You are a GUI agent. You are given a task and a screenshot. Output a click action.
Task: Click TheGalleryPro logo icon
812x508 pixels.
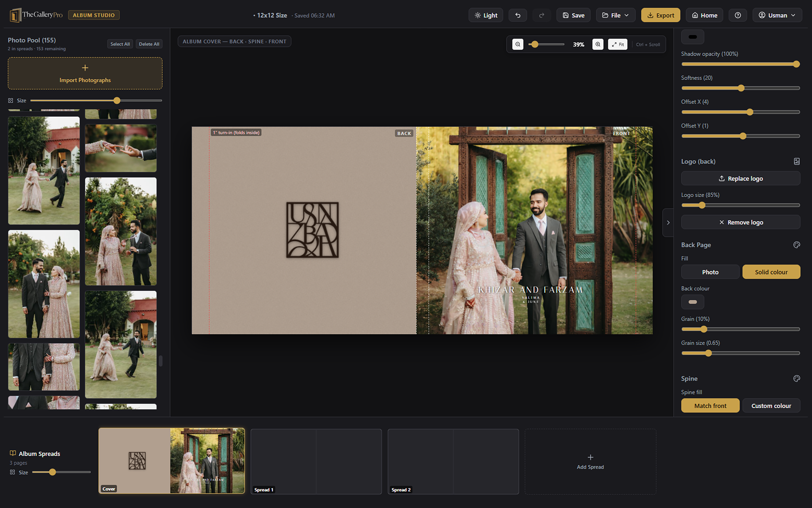point(15,15)
